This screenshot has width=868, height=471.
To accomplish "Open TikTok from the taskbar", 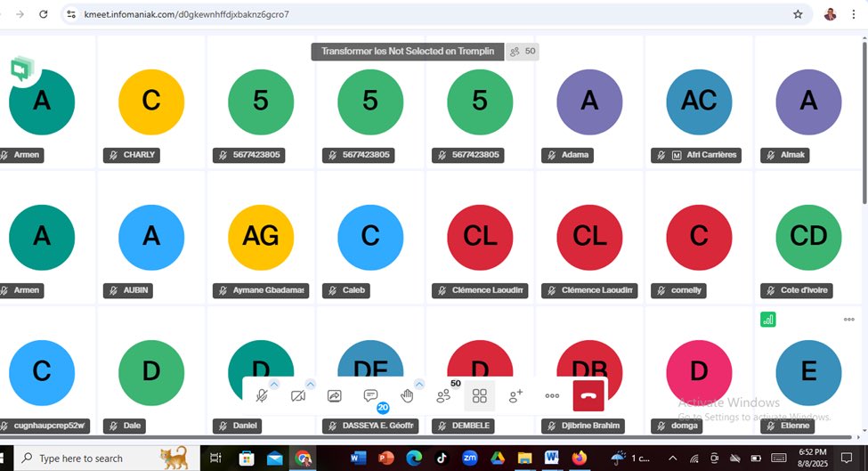I will 442,458.
